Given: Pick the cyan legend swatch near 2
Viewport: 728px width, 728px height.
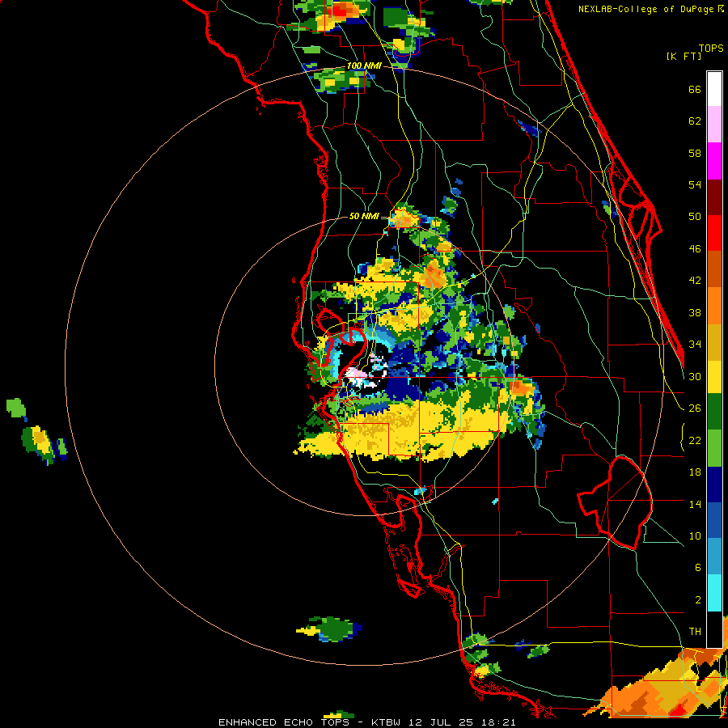Looking at the screenshot, I should pyautogui.click(x=714, y=593).
